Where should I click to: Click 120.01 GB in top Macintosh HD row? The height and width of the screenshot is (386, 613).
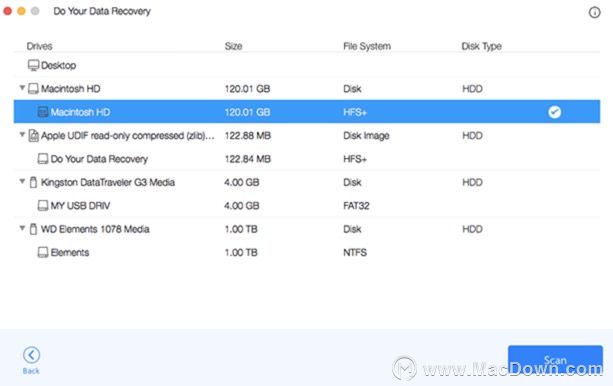click(247, 89)
